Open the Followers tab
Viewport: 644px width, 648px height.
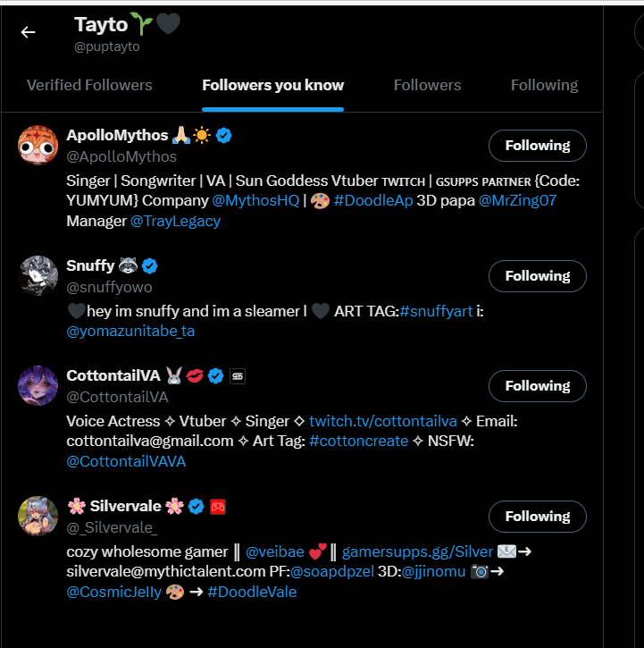pos(427,86)
